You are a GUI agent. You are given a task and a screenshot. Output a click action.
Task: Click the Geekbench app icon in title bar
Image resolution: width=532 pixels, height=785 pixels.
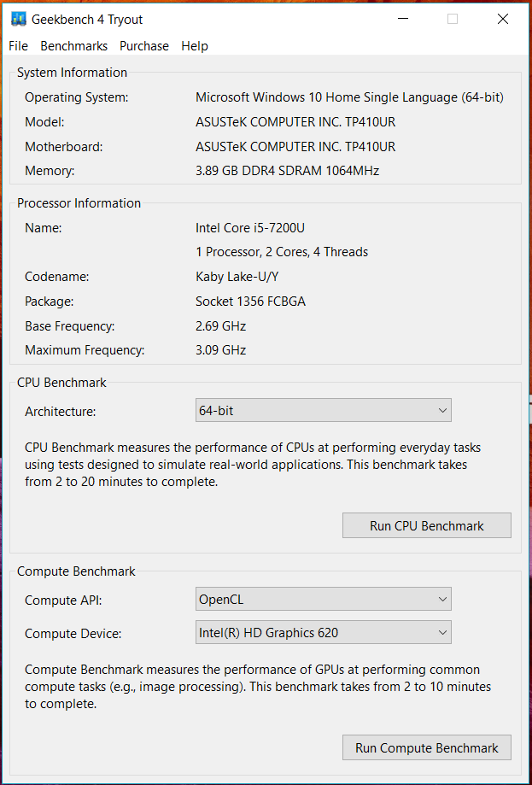[19, 19]
